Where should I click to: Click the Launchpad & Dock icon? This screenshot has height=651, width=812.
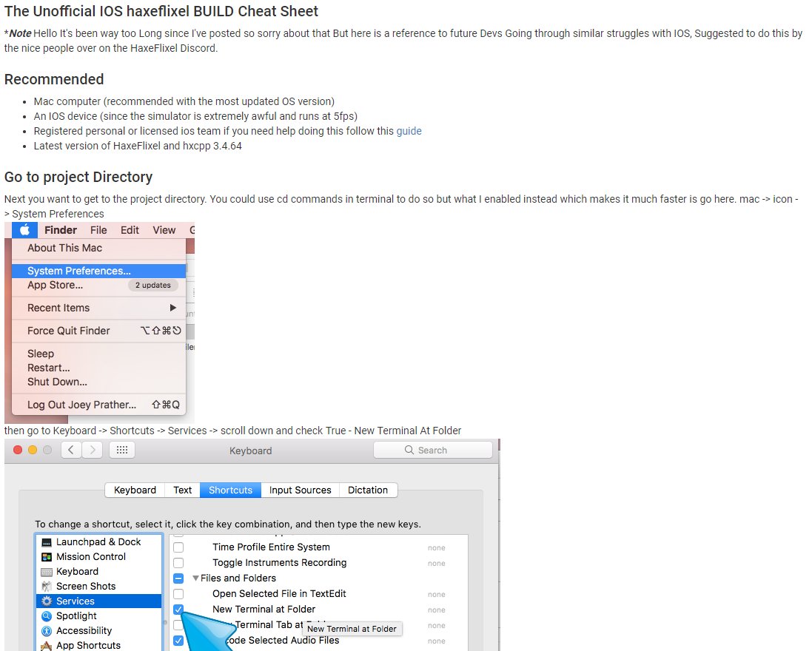click(47, 542)
